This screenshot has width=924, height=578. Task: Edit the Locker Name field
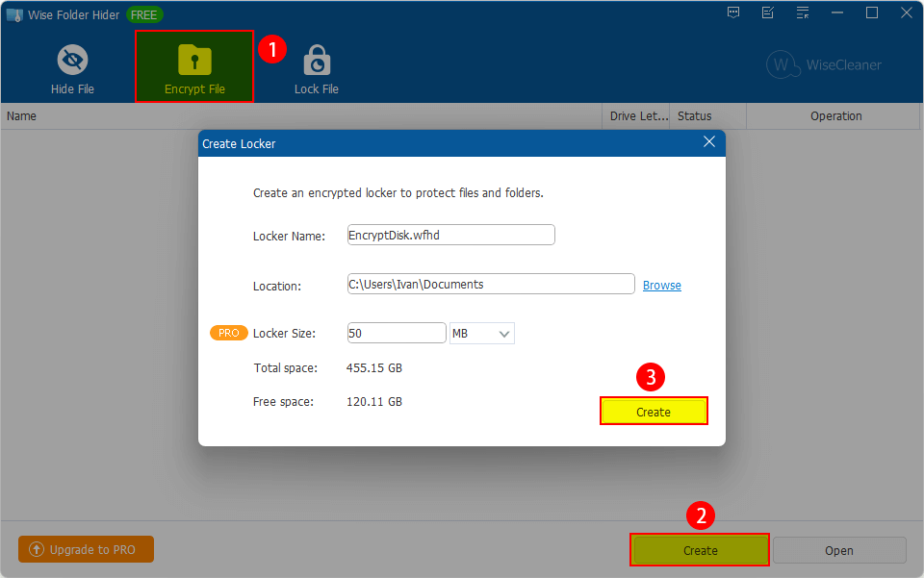450,235
